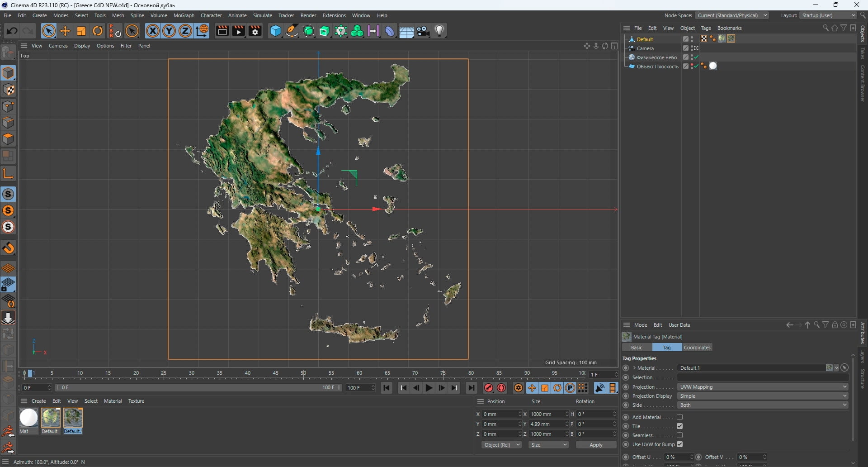This screenshot has width=868, height=467.
Task: Enable the Seamless checkbox
Action: [679, 435]
